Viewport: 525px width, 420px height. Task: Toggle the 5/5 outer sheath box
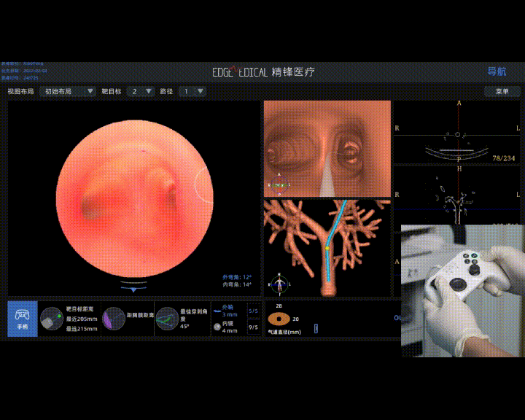[253, 310]
